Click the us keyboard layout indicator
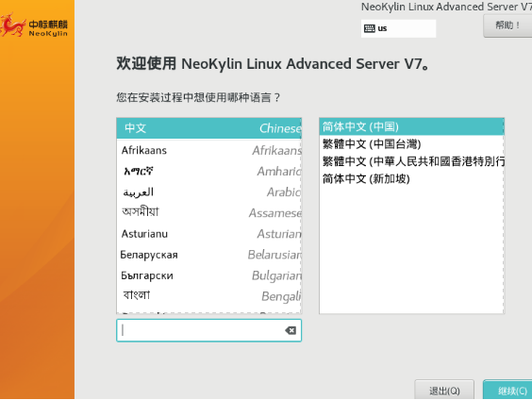Screen dimensions: 532x400 pos(398,28)
